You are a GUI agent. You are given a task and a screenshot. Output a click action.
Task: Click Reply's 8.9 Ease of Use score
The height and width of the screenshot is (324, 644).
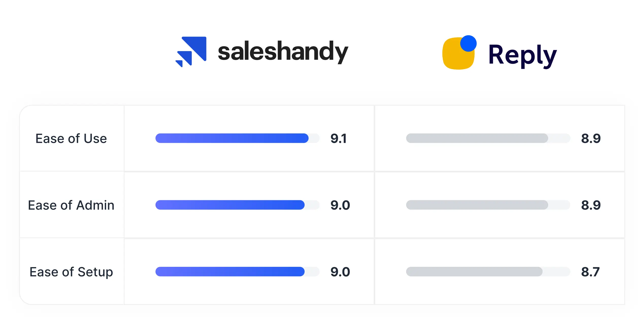591,138
